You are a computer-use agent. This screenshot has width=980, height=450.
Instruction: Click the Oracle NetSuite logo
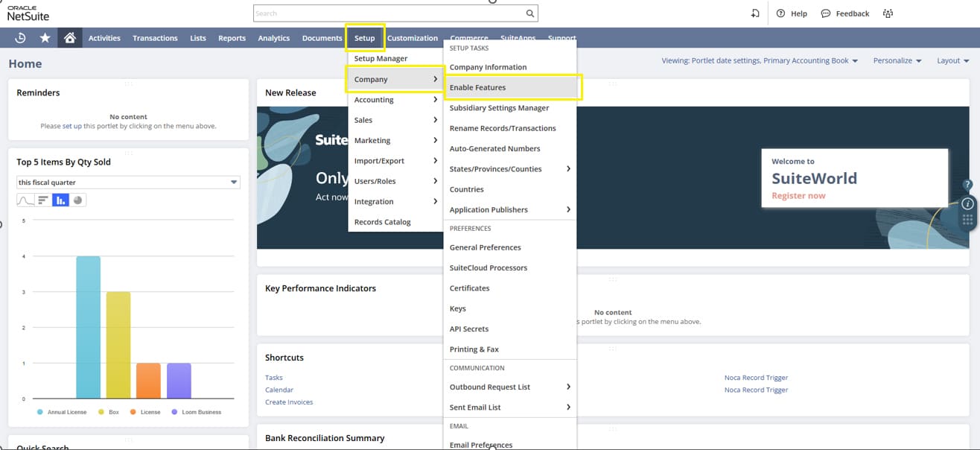(x=28, y=13)
